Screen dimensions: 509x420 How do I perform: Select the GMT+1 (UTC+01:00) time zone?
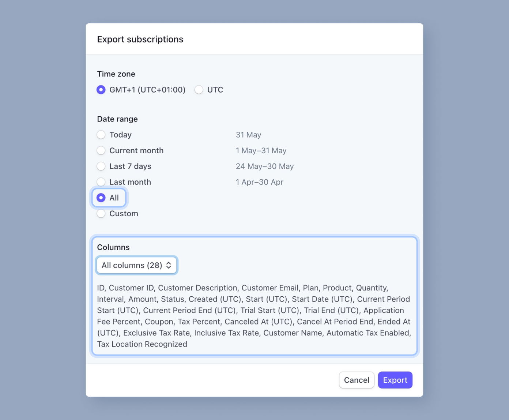coord(101,90)
